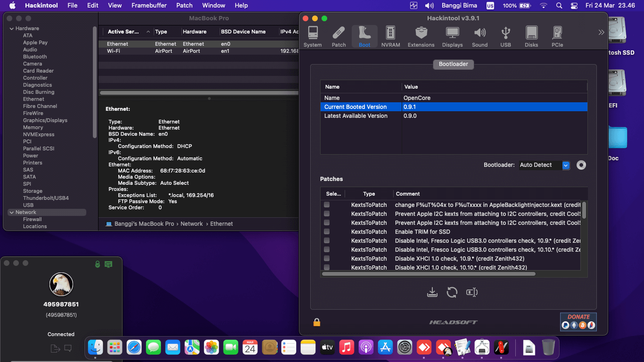
Task: Click the Donate button in Hackintool
Action: click(x=578, y=321)
